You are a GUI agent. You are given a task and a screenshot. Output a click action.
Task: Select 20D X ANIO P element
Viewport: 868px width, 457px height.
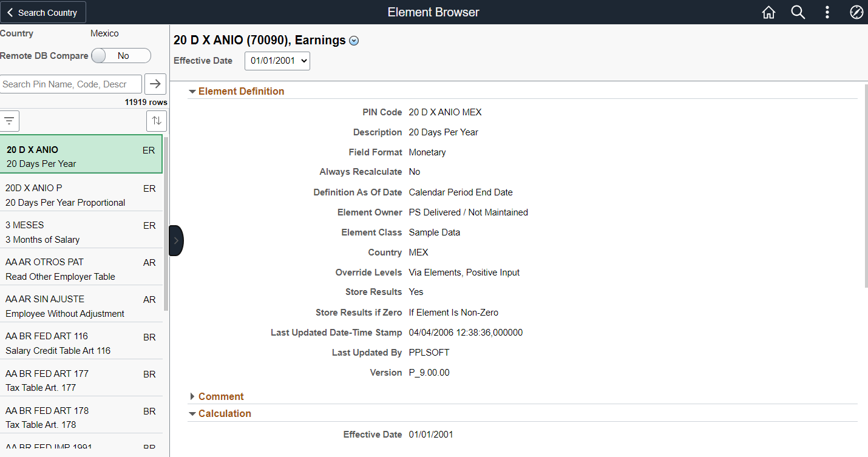81,195
